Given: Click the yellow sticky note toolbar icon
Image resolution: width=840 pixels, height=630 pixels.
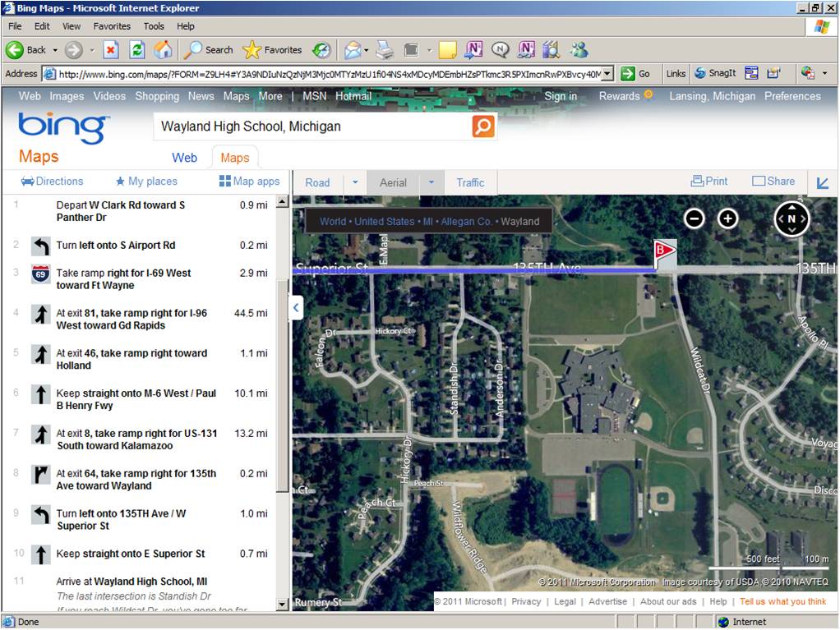Looking at the screenshot, I should [x=447, y=50].
